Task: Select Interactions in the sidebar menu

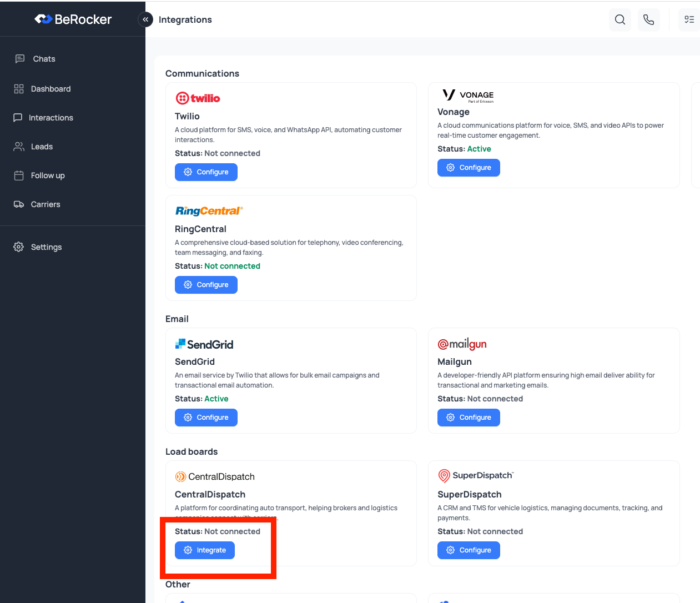Action: [x=18, y=117]
